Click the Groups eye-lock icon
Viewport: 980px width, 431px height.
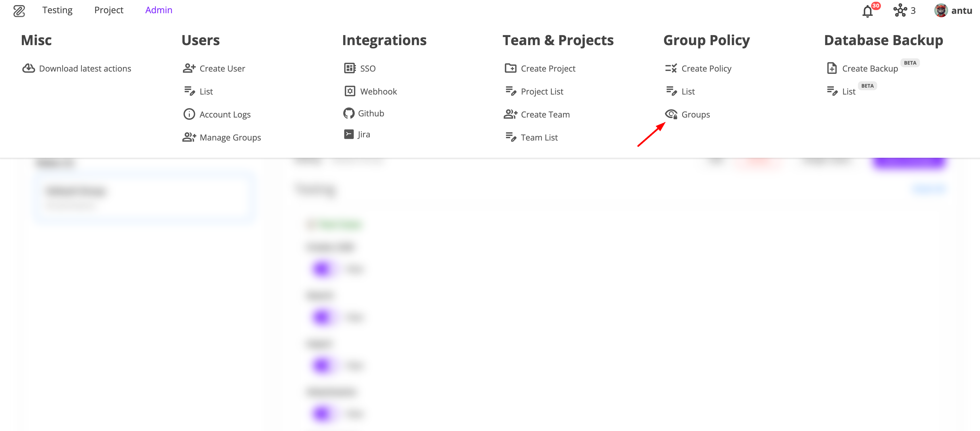671,114
